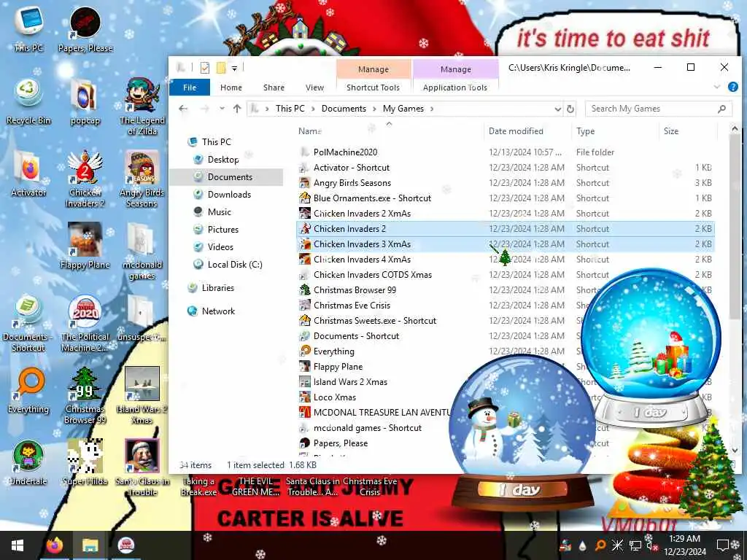Open the This PC desktop icon
This screenshot has height=560, width=747.
[28, 28]
